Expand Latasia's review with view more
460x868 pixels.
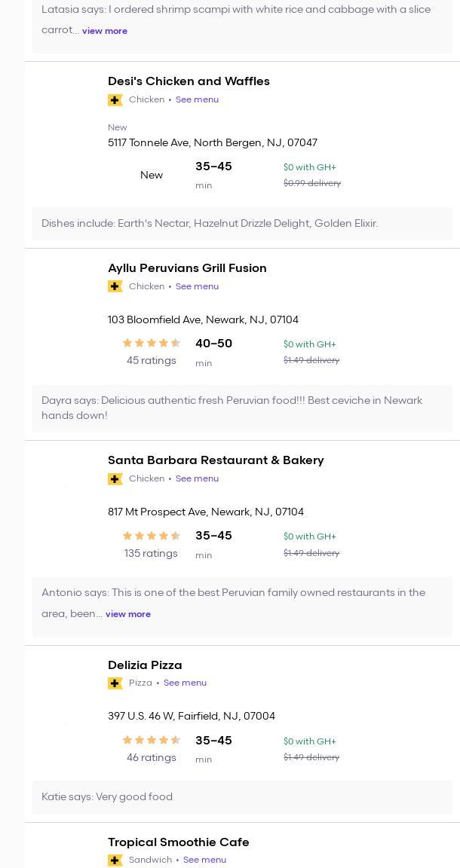(105, 31)
